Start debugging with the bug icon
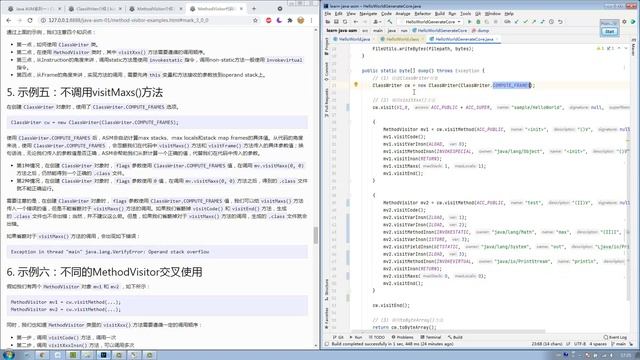The width and height of the screenshot is (640, 360). click(478, 22)
